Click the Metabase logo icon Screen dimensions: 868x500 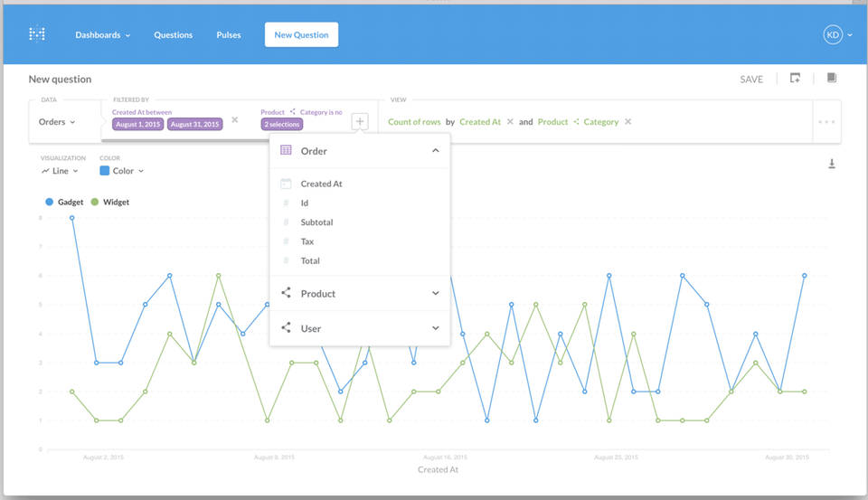(x=37, y=34)
